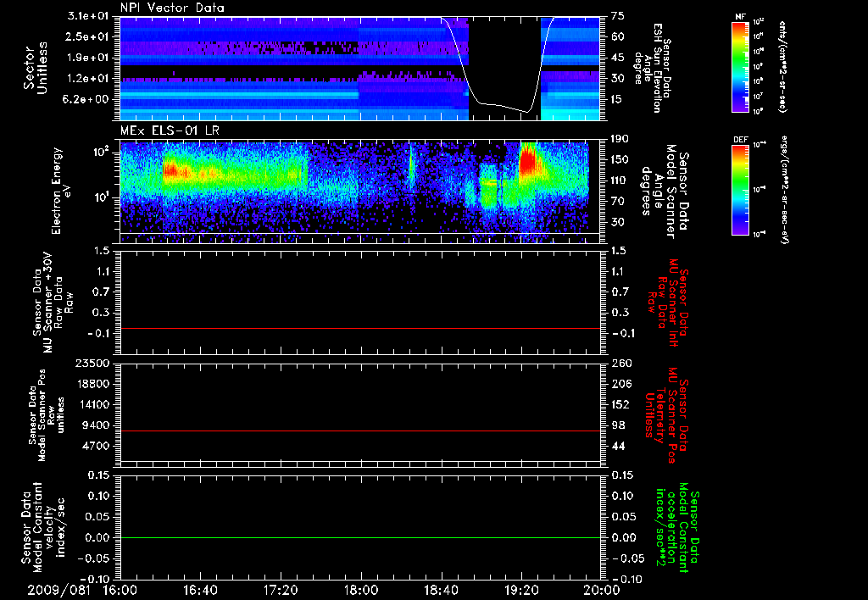Click the "45" sun elevation tick label
The height and width of the screenshot is (600, 868).
618,58
